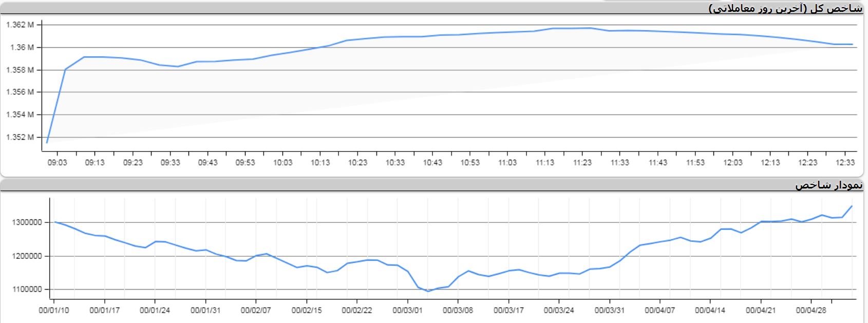The image size is (868, 323).
Task: Click the 'نمودار شاخص' panel header
Action: tap(828, 185)
